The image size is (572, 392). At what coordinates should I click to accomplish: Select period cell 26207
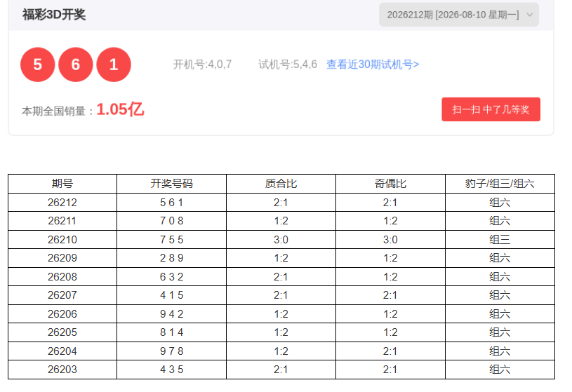pos(62,295)
